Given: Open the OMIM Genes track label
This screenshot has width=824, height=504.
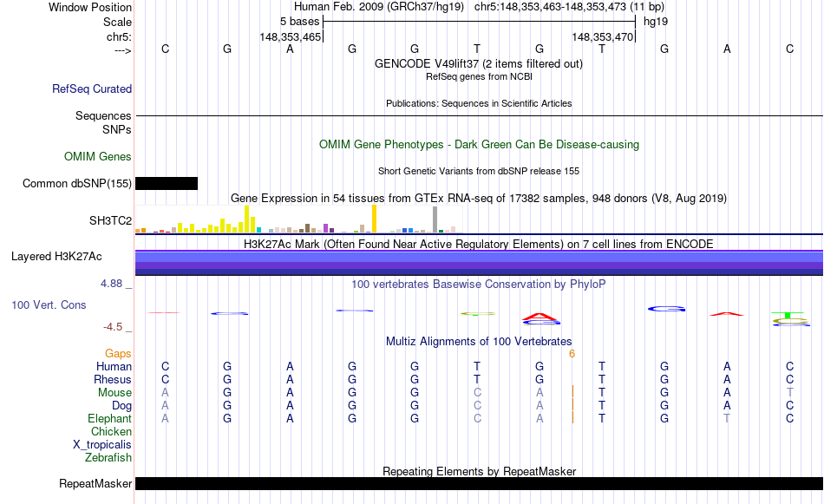Looking at the screenshot, I should tap(97, 157).
